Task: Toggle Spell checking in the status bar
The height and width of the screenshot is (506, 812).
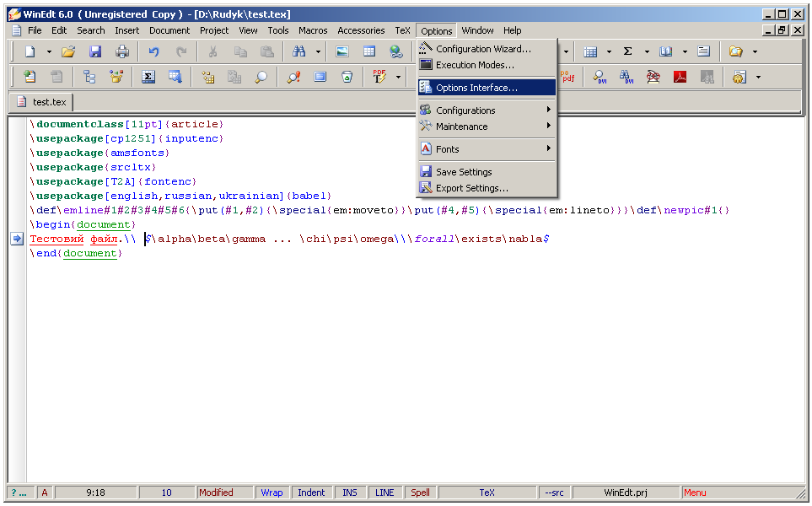Action: [x=420, y=493]
